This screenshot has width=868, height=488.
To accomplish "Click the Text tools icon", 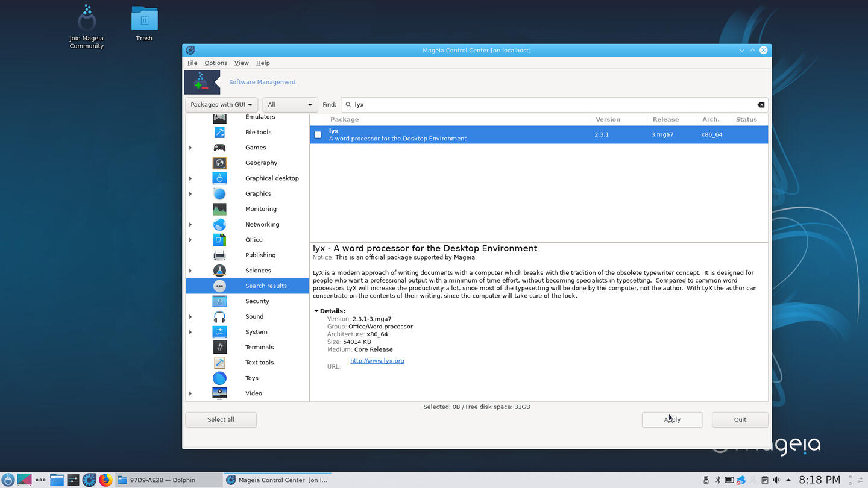I will click(x=219, y=363).
